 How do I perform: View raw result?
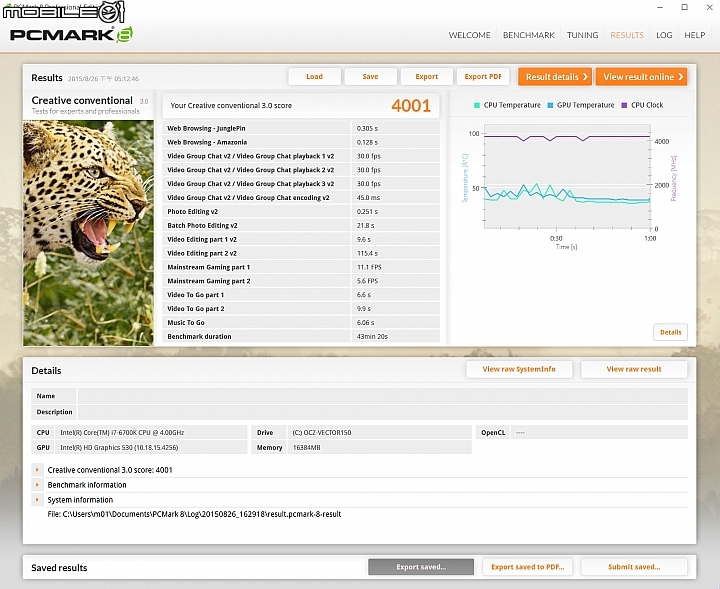tap(634, 369)
